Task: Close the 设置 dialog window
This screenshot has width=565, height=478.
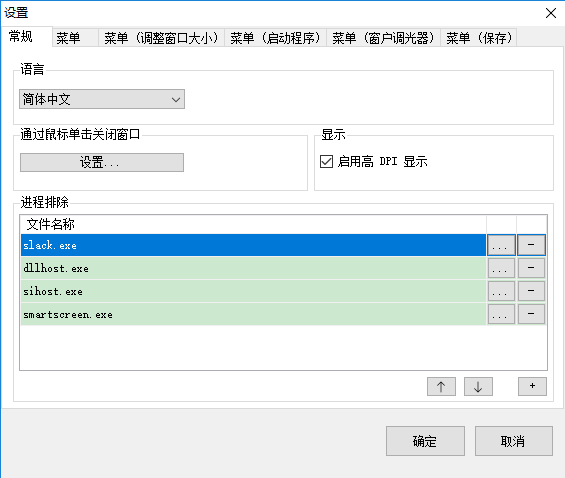Action: 551,13
